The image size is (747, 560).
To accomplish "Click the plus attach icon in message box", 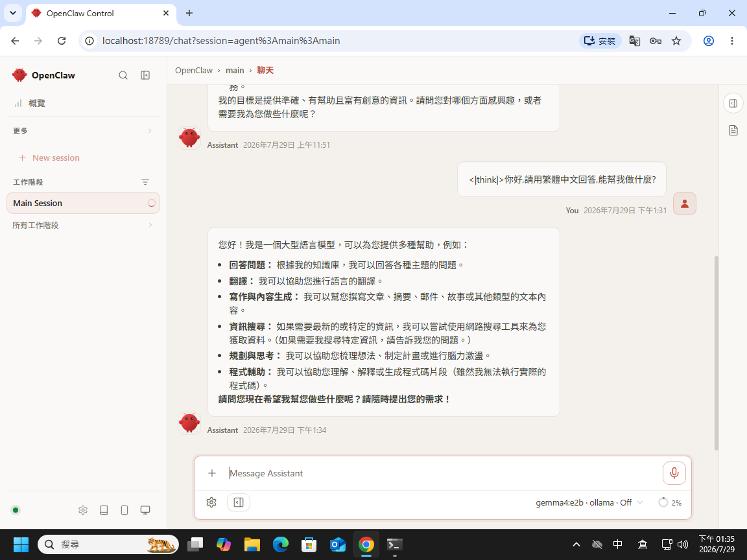I will click(212, 473).
